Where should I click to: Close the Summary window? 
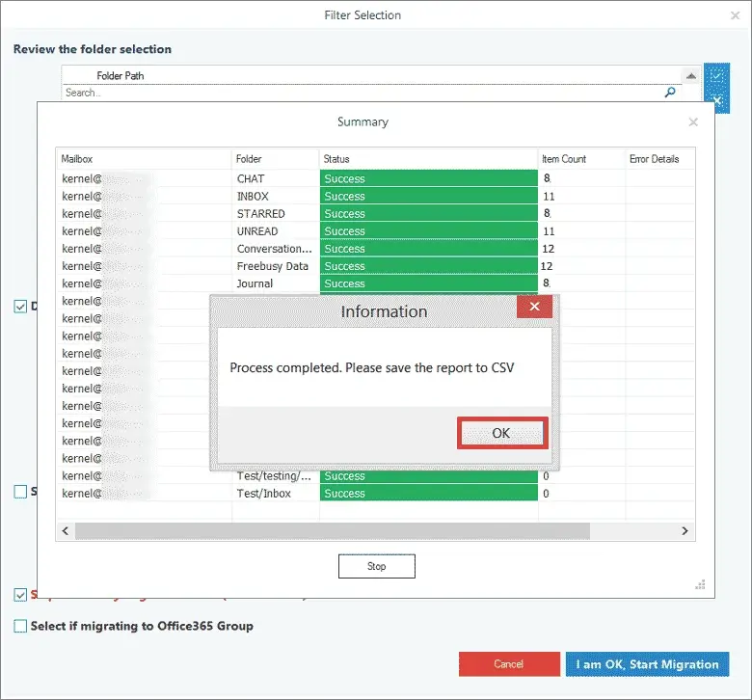point(693,122)
